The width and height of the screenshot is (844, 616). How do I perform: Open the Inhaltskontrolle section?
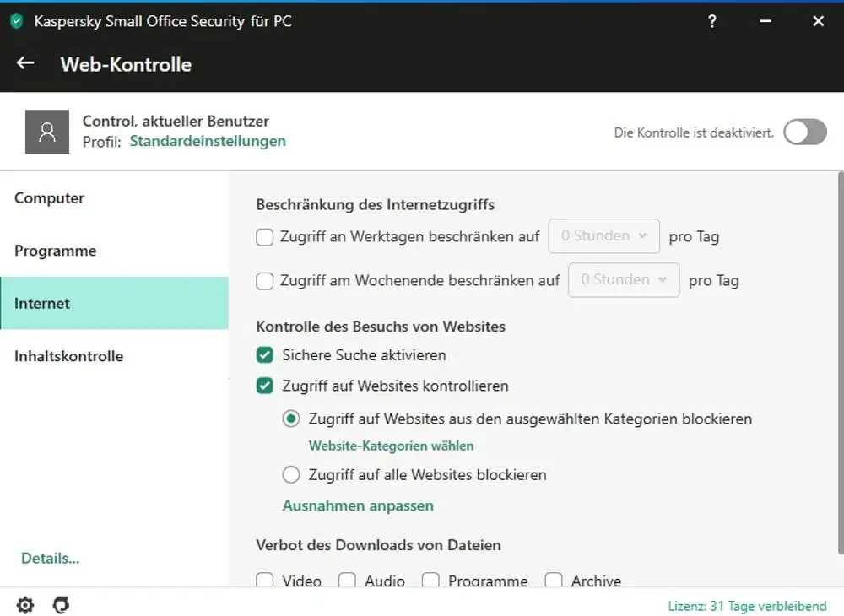coord(68,356)
